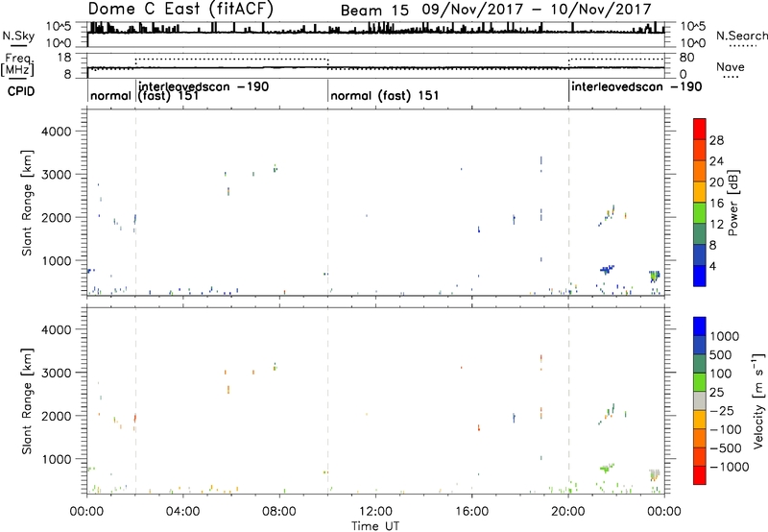Click the '08:00' time tick label
The width and height of the screenshot is (768, 532).
(279, 512)
